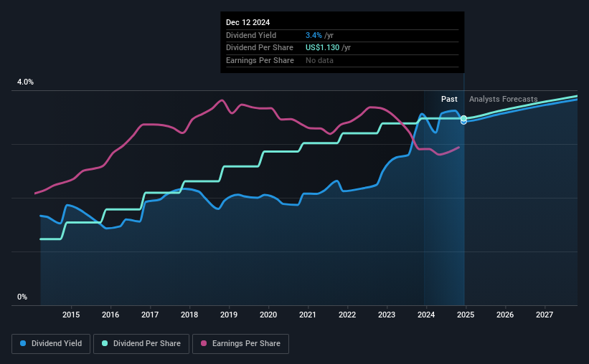
Task: Click the 4.0% y-axis label
Action: pos(25,82)
